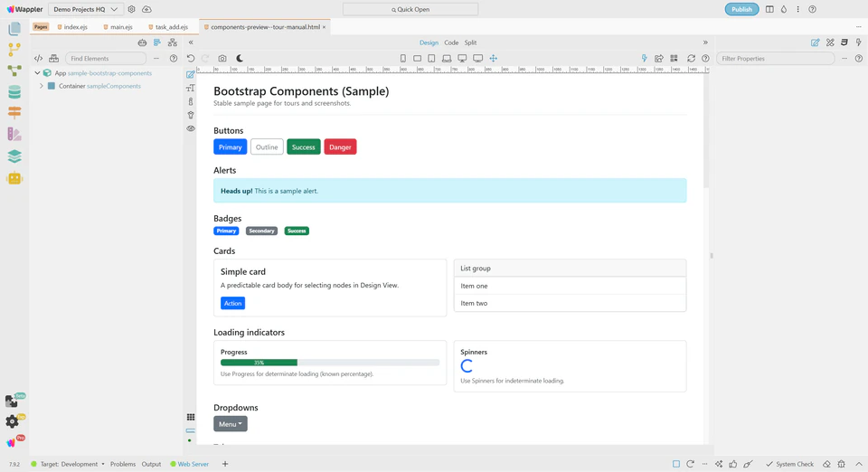Open the gear icon with yellow badge in sidebar

pos(12,421)
